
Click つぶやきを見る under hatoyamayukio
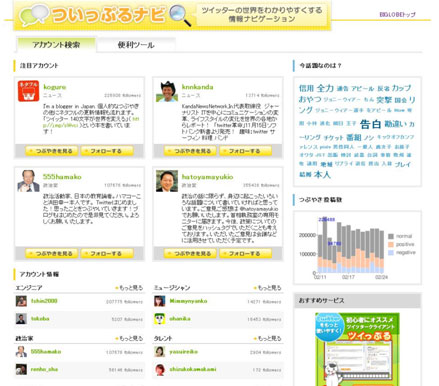click(191, 254)
